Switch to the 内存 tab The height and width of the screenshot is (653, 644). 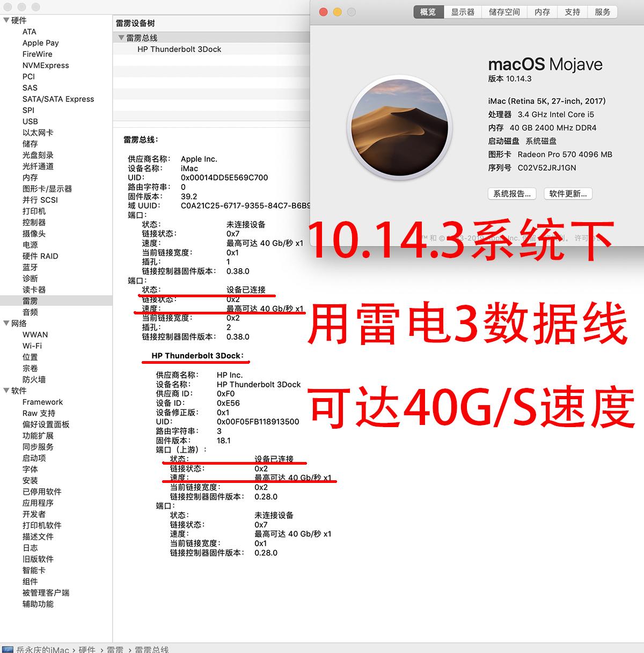point(543,12)
